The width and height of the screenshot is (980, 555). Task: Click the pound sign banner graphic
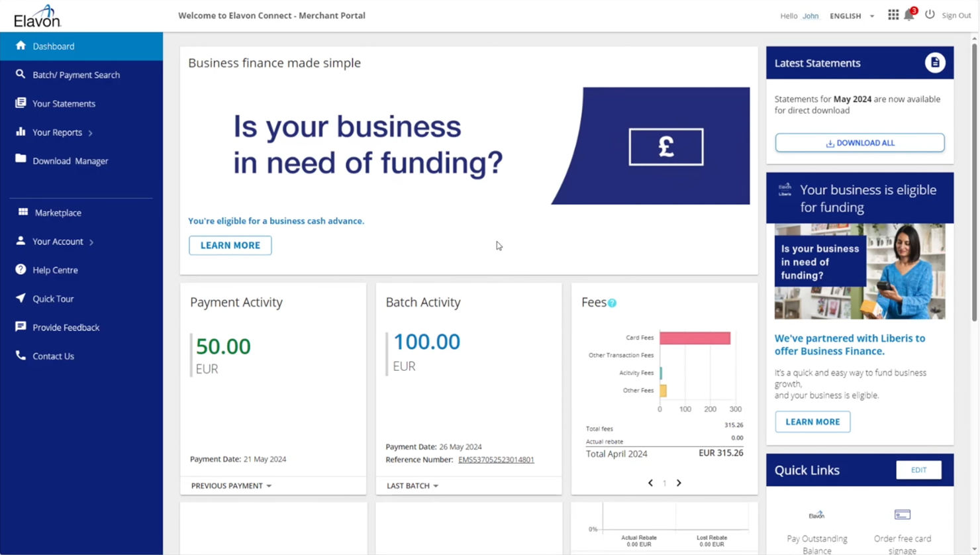(666, 147)
